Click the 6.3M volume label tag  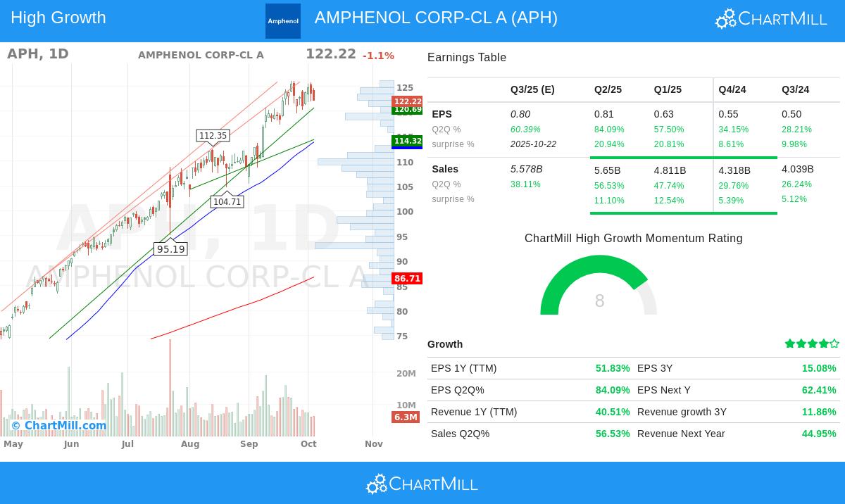[x=406, y=417]
